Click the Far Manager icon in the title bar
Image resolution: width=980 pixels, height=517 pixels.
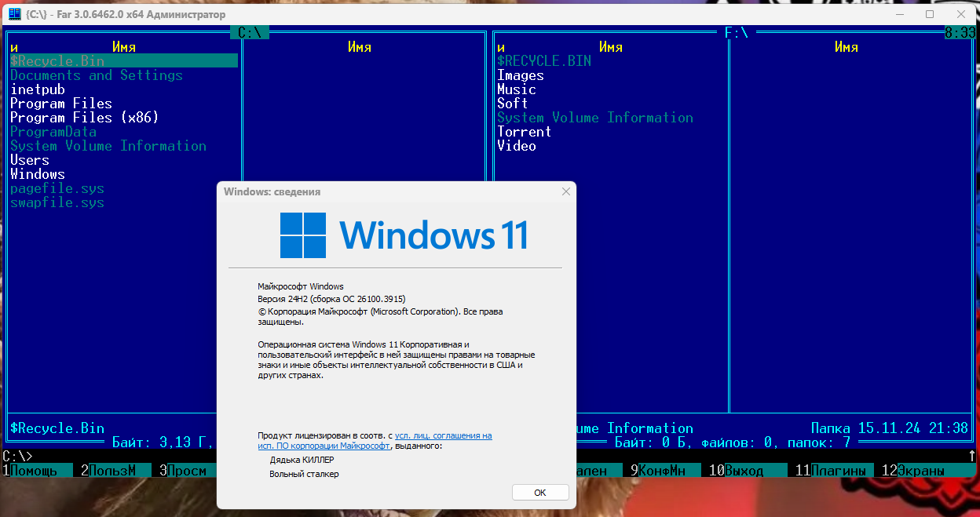click(x=14, y=14)
